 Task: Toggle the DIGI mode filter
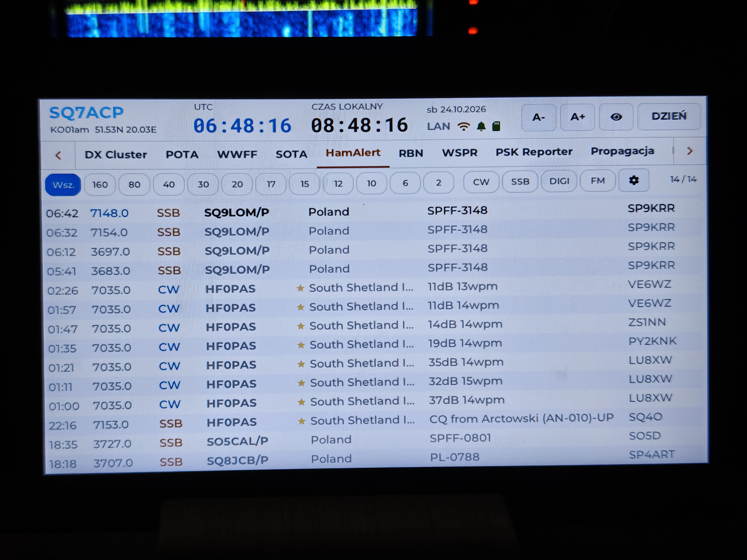pyautogui.click(x=559, y=181)
